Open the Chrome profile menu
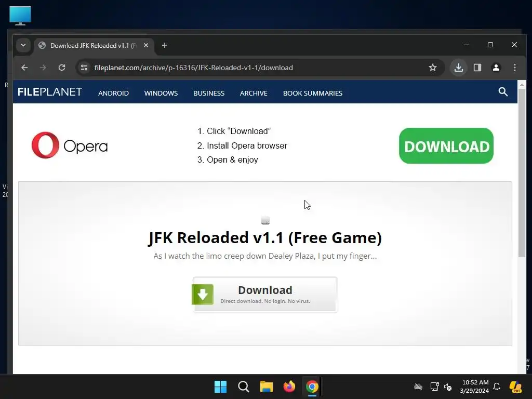Image resolution: width=532 pixels, height=399 pixels. pyautogui.click(x=496, y=68)
